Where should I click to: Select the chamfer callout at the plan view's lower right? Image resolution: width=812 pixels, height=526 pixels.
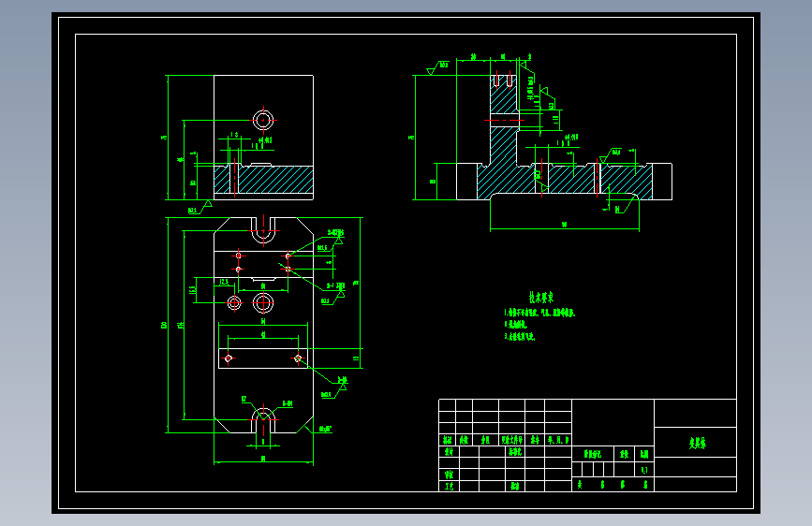[325, 430]
